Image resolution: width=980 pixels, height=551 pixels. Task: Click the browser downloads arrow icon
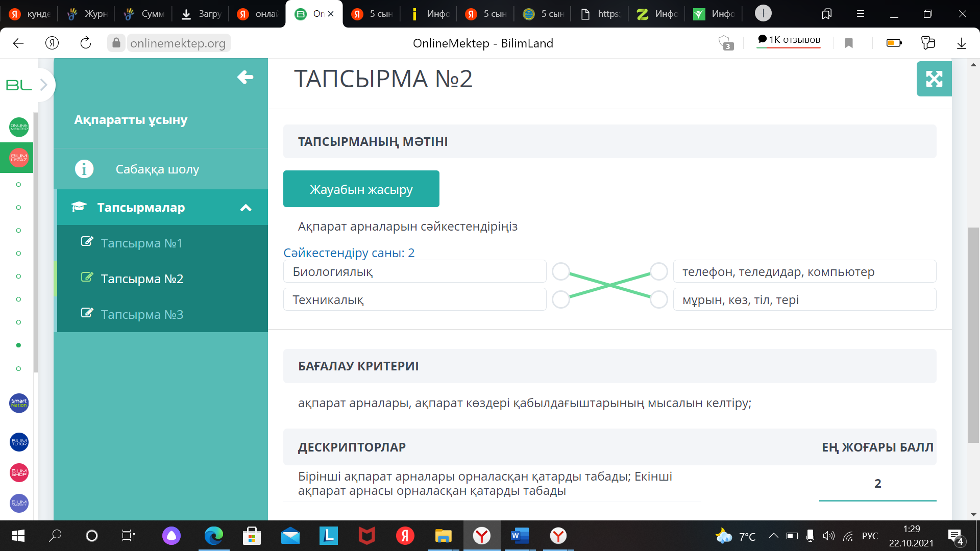961,43
